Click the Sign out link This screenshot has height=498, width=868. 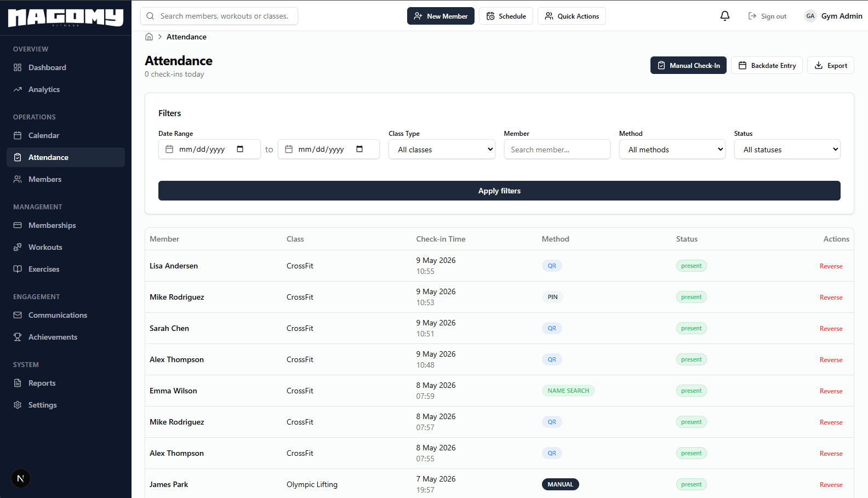click(767, 16)
